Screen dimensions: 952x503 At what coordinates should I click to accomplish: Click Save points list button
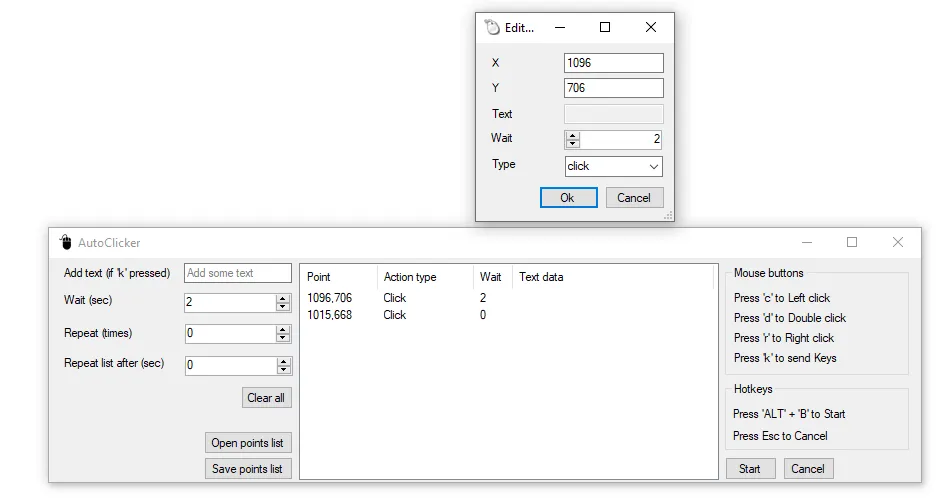[x=247, y=469]
